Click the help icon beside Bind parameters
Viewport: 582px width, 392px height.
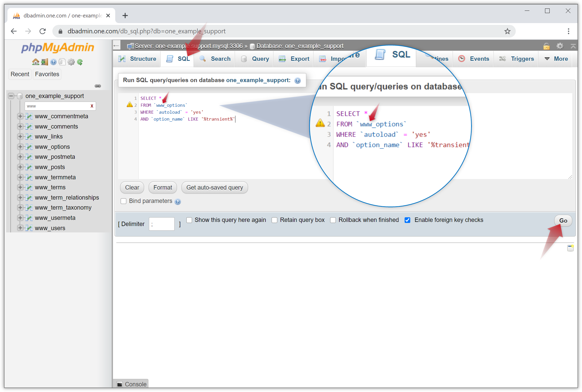178,202
